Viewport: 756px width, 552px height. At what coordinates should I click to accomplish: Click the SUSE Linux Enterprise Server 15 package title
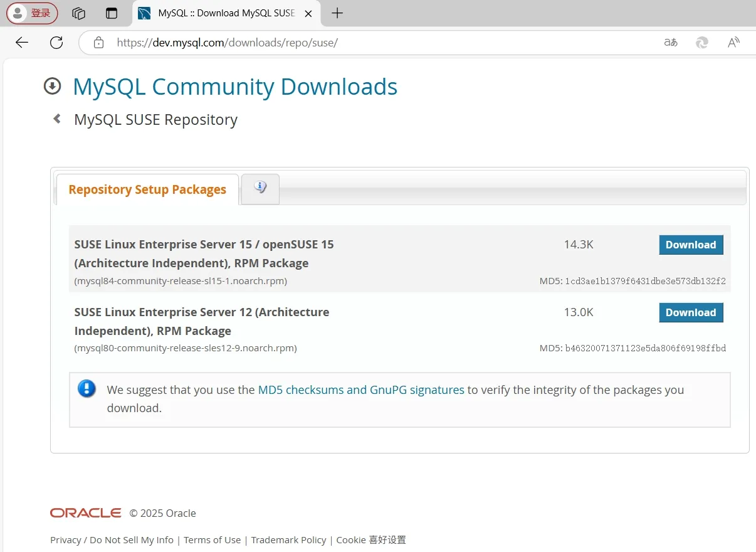pyautogui.click(x=204, y=253)
